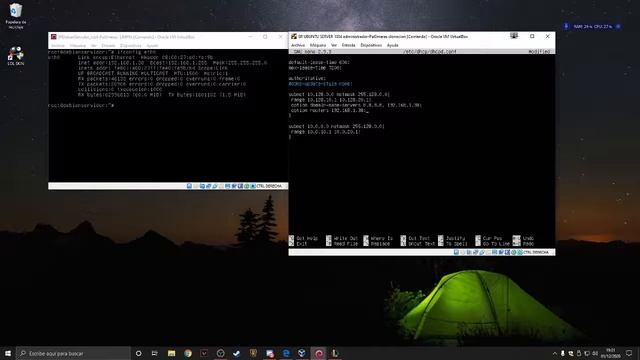Click the 'Justify' nano shortcut label

click(x=456, y=238)
